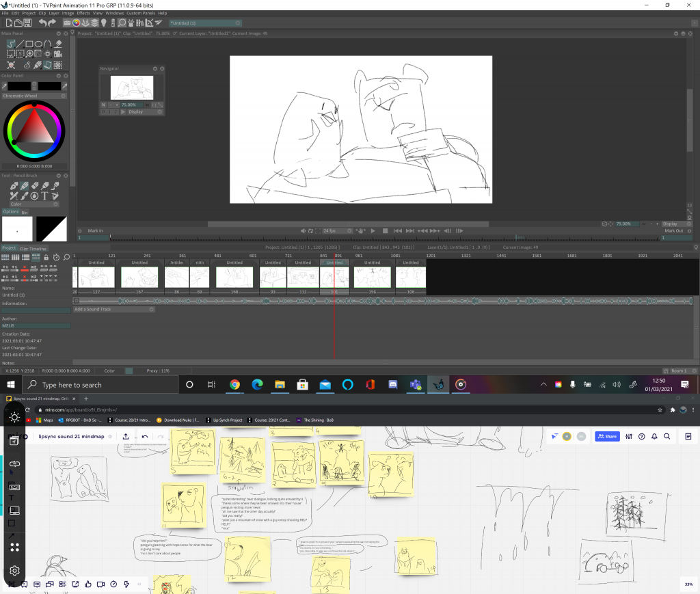Select the clip thumbnail with duration 167

pyautogui.click(x=139, y=277)
